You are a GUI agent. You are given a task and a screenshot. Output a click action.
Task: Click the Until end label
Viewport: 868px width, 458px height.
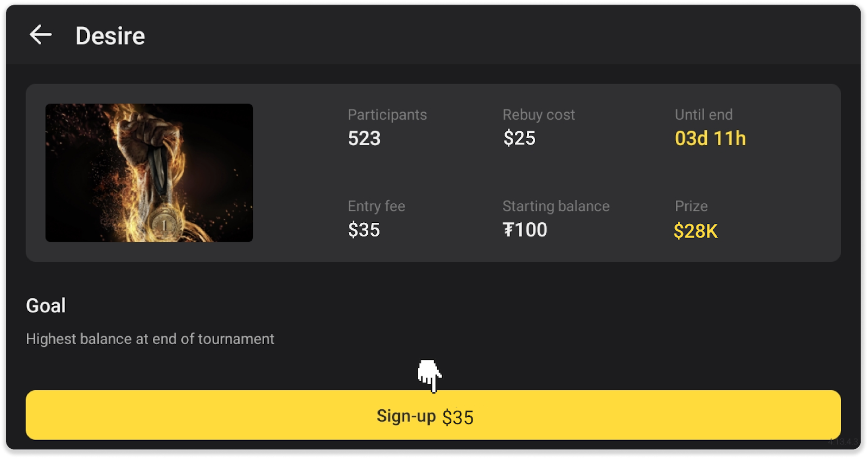[x=703, y=115]
